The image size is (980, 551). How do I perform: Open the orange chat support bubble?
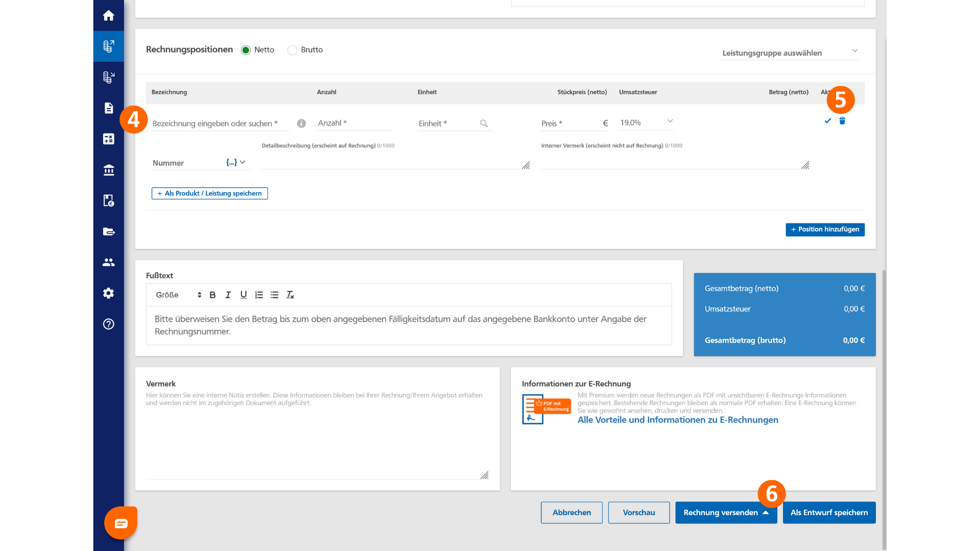[121, 523]
